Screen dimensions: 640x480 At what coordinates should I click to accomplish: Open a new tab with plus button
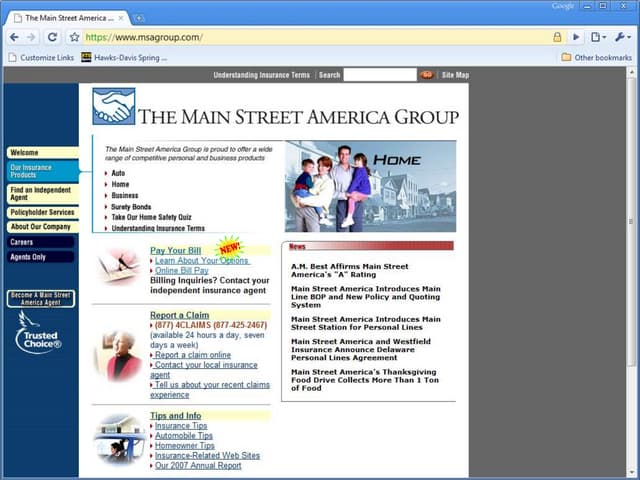pyautogui.click(x=139, y=18)
